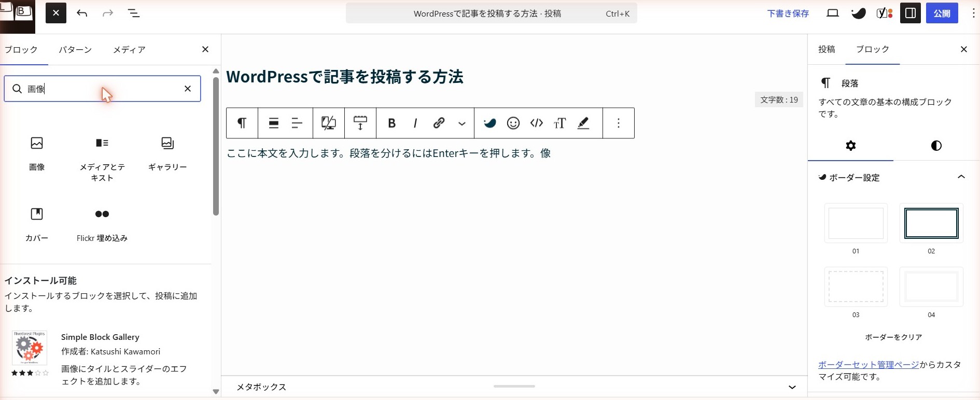
Task: Open the block margin spacing tool
Action: (360, 123)
